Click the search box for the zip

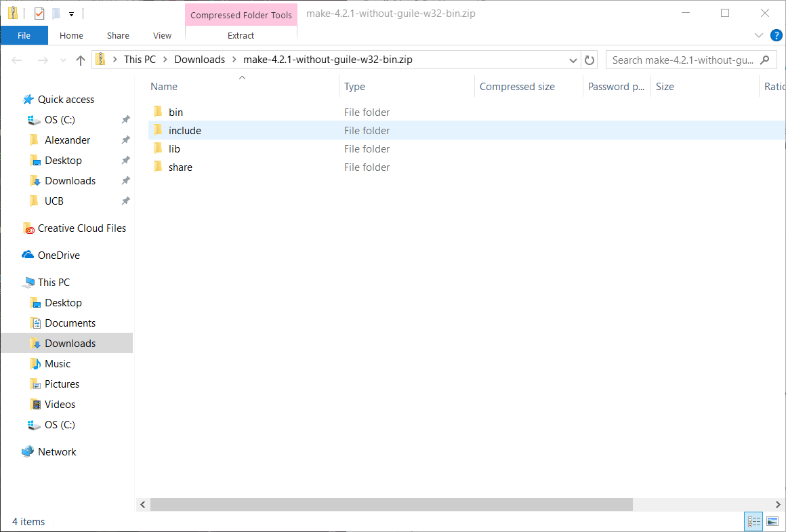click(x=683, y=60)
